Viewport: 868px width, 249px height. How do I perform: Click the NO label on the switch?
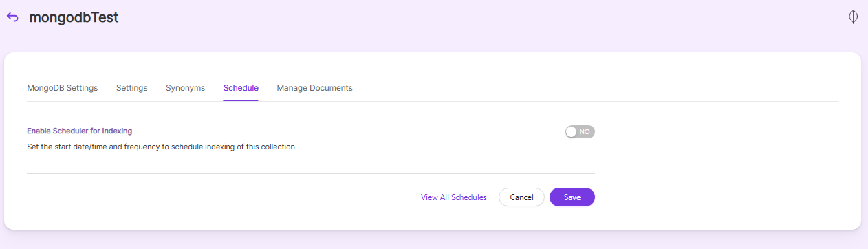pyautogui.click(x=585, y=131)
